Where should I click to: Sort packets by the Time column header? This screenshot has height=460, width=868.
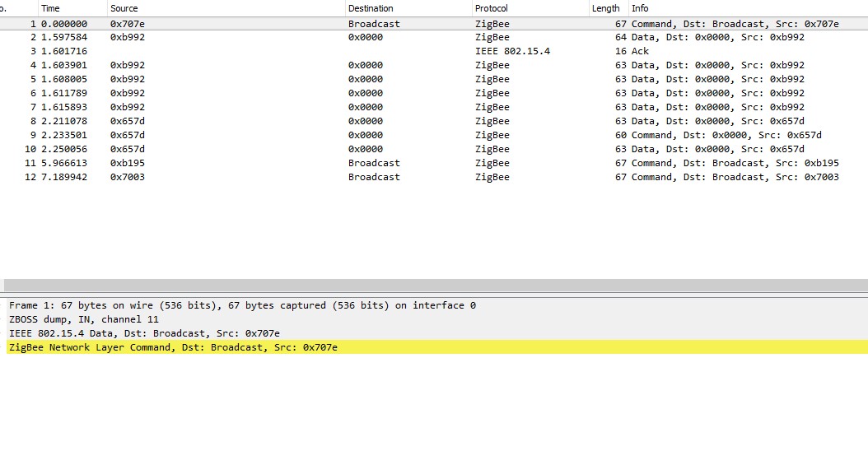click(x=72, y=8)
